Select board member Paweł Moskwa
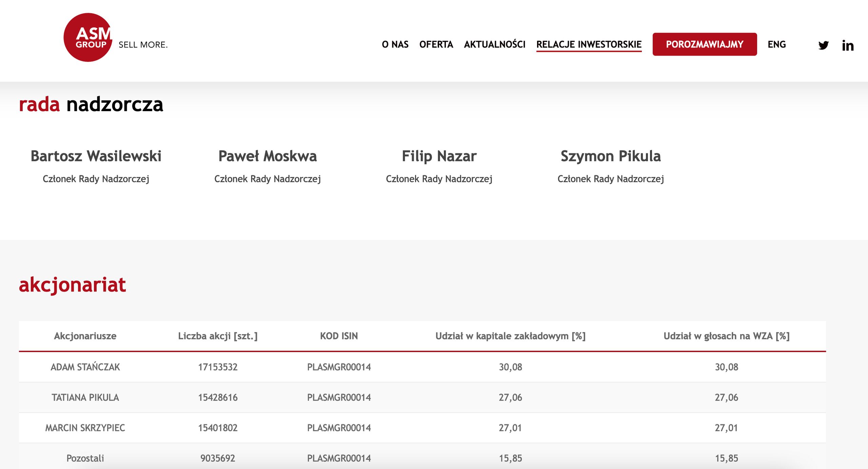Viewport: 868px width, 469px height. [268, 156]
